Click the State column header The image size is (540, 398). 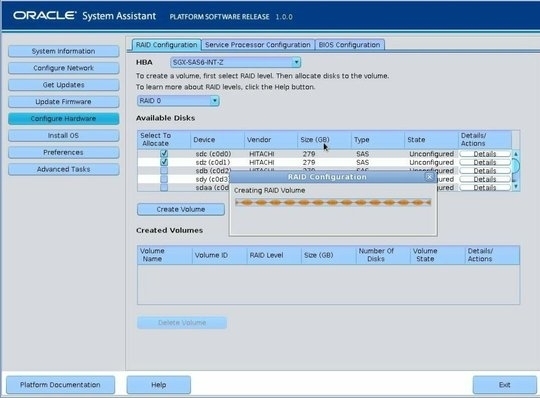(431, 140)
